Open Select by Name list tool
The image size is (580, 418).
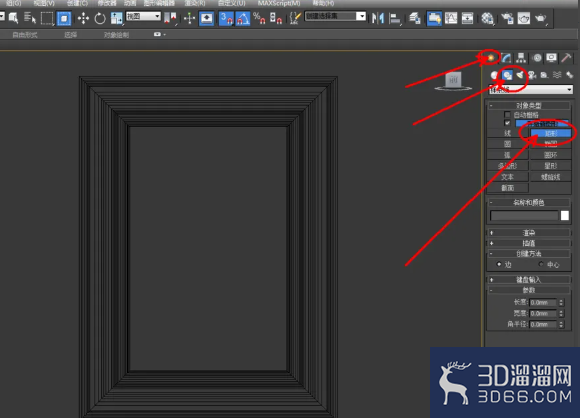[x=30, y=18]
